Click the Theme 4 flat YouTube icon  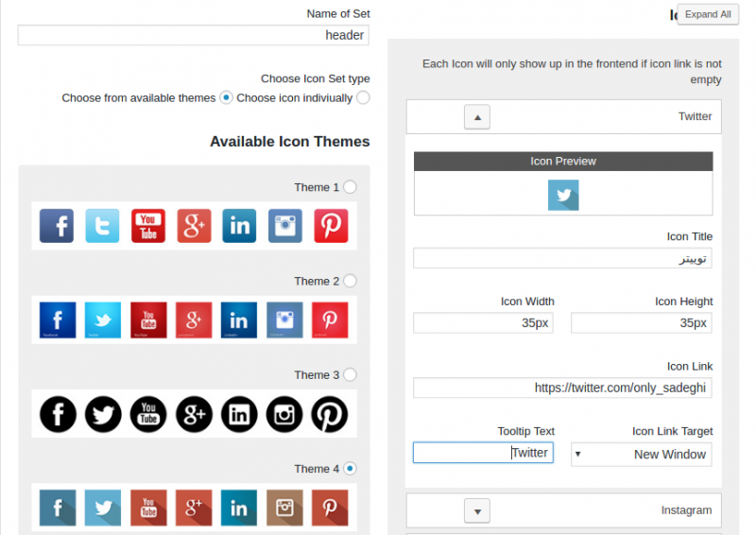point(148,508)
